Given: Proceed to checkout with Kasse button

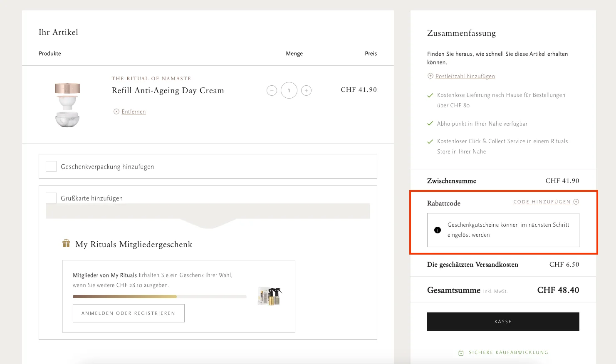Looking at the screenshot, I should point(503,322).
